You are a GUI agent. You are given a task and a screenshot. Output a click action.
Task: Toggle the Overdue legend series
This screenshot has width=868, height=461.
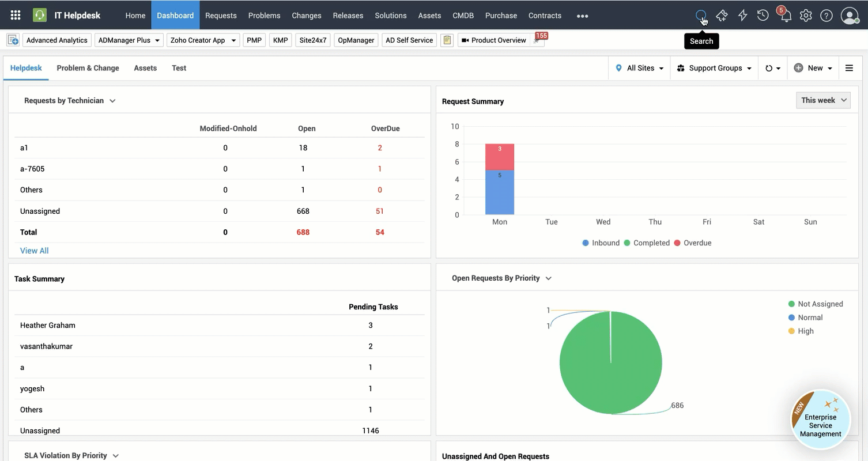[x=692, y=243]
